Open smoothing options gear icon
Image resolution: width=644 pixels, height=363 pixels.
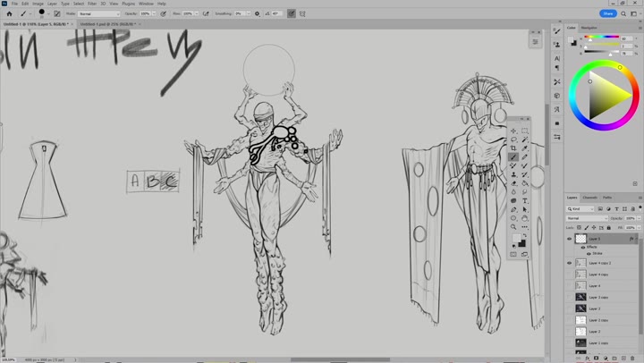257,13
